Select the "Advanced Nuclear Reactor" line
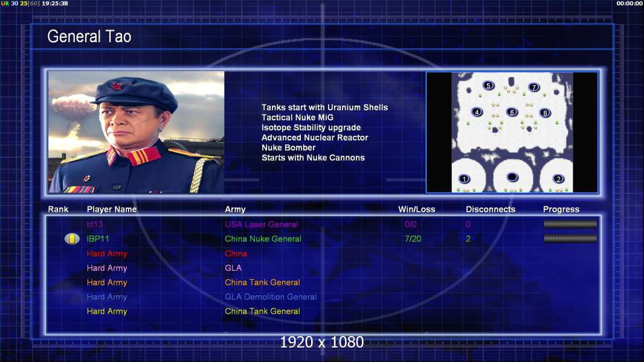 point(315,138)
